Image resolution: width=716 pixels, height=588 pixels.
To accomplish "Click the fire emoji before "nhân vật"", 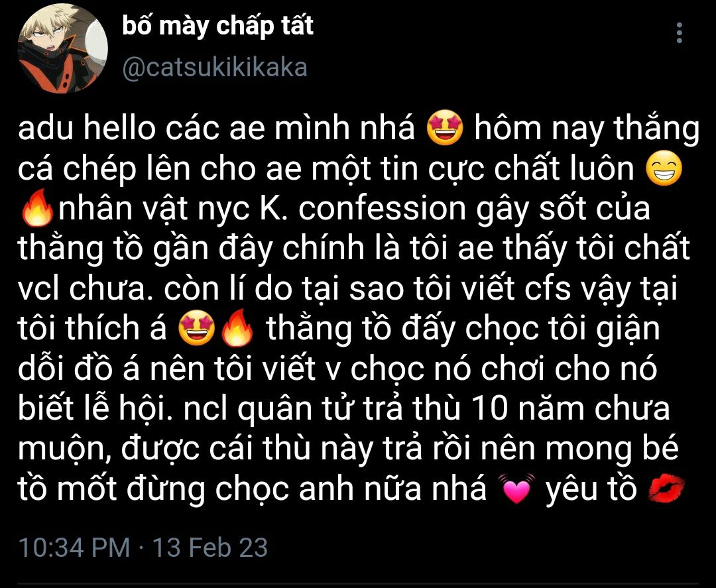I will (x=37, y=208).
